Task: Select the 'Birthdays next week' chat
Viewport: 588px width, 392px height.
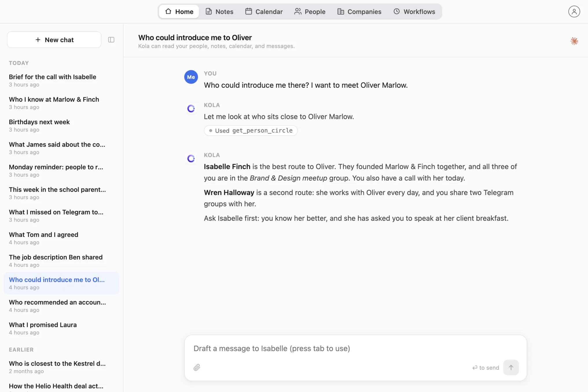Action: [61, 125]
